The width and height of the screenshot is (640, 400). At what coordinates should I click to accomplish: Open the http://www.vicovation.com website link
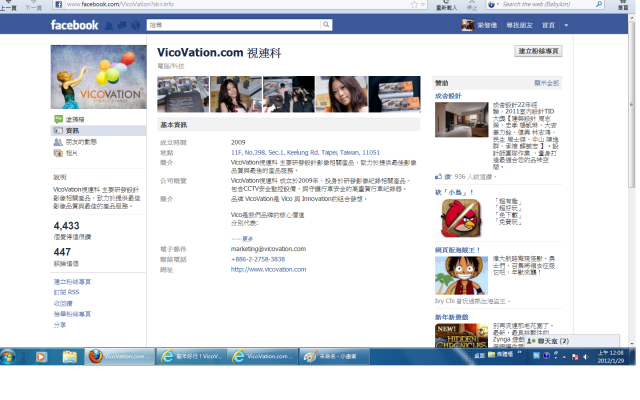coord(269,269)
